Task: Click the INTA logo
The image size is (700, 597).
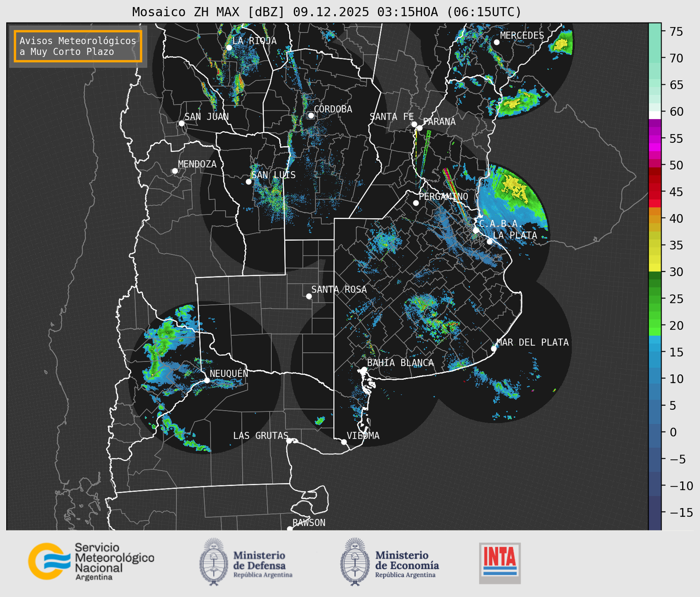Action: click(x=500, y=563)
